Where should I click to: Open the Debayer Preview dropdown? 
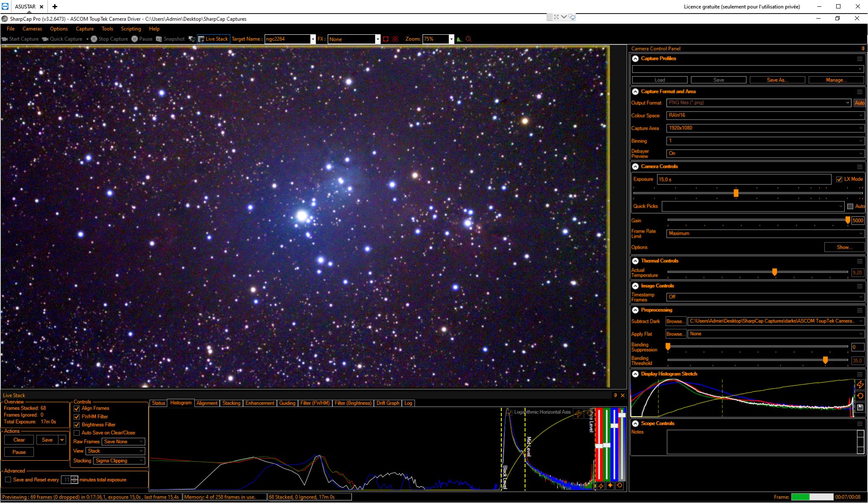pos(765,154)
